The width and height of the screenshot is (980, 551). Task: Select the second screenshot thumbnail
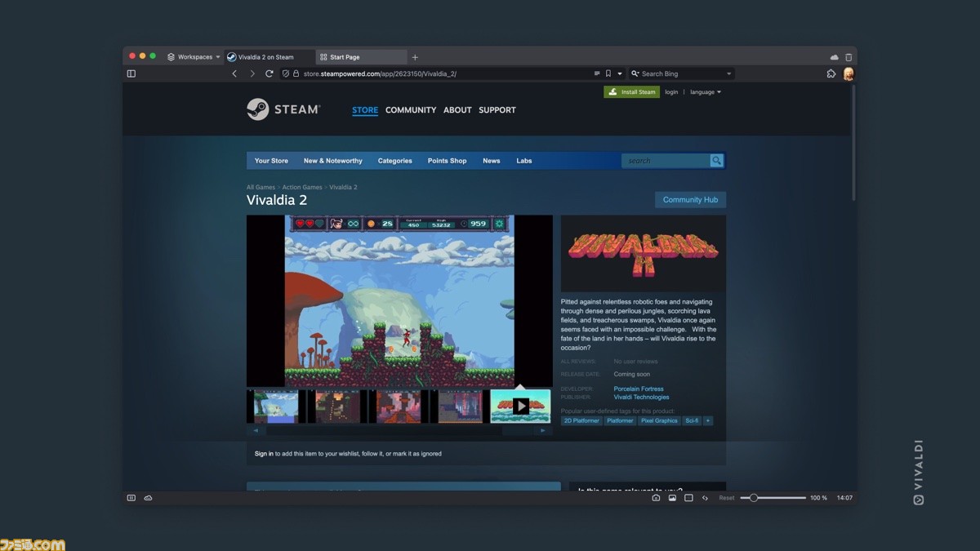tap(337, 407)
